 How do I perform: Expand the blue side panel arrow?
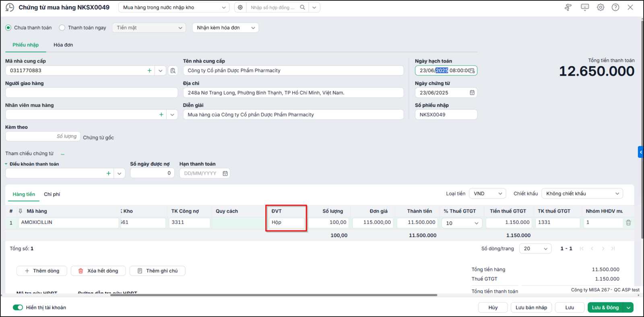point(641,152)
